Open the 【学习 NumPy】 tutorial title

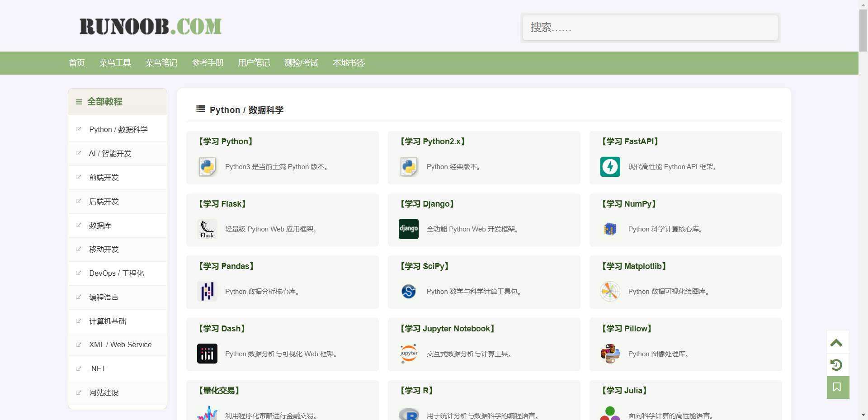629,204
